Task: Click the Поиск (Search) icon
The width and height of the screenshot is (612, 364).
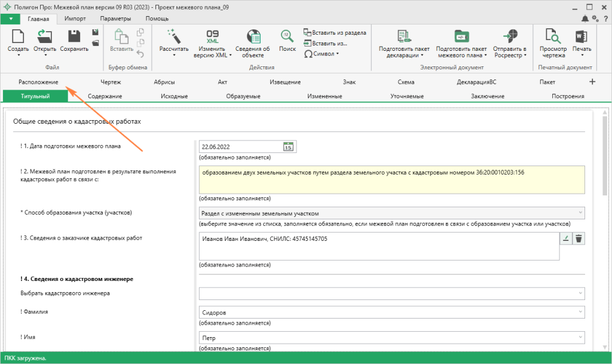Action: point(287,36)
